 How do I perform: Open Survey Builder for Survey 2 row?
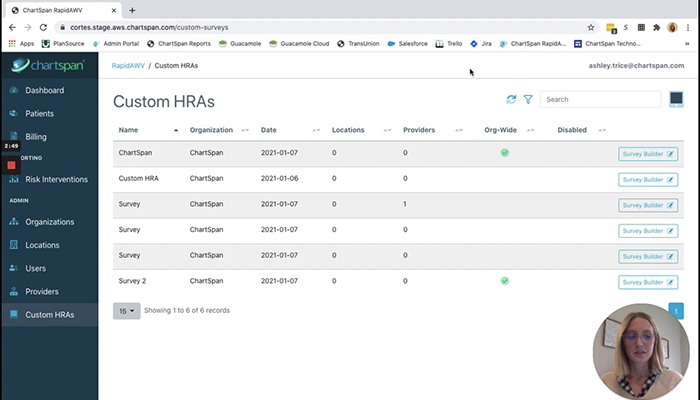pyautogui.click(x=648, y=282)
